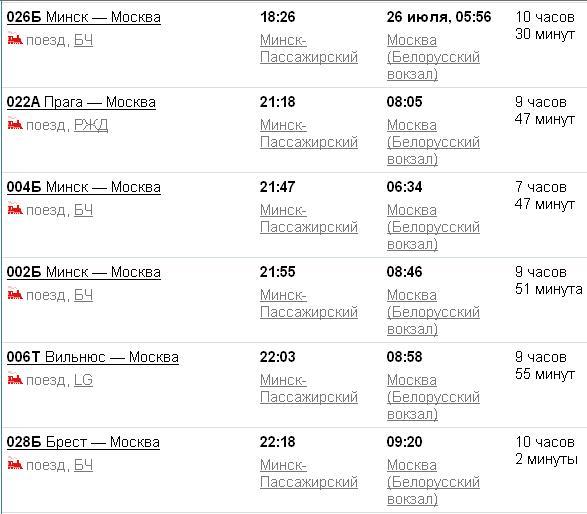Open Минск-Пассажирский station for the 18:26 departure
587x514 pixels.
pyautogui.click(x=309, y=49)
